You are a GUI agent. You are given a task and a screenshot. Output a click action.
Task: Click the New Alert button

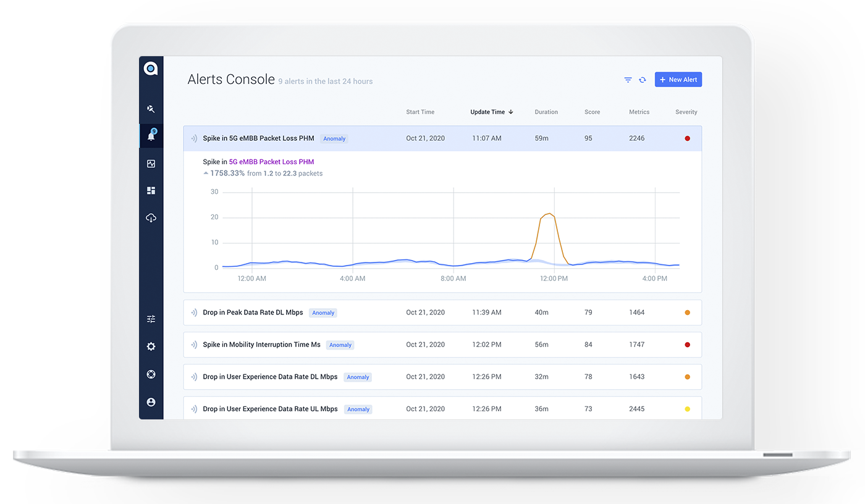[678, 80]
